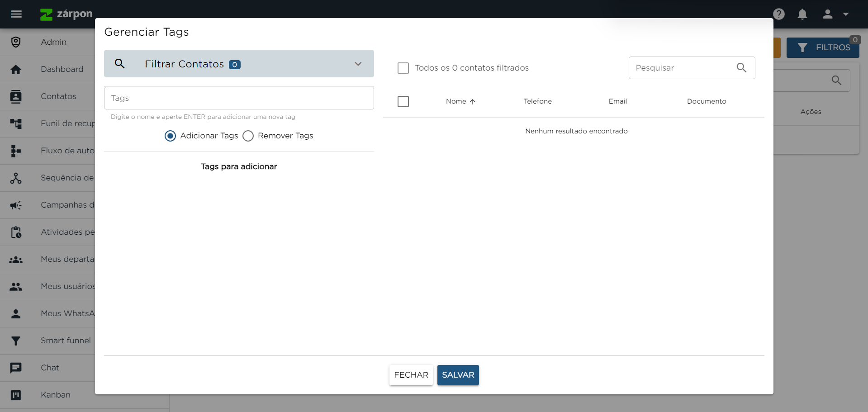Check 'Todos os 0 contatos filtrados' checkbox

tap(403, 68)
